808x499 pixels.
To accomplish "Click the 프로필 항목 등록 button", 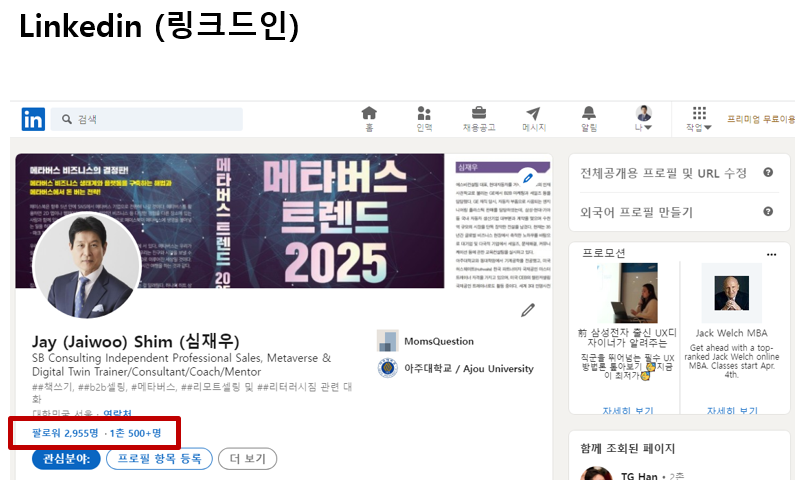I will click(x=159, y=458).
